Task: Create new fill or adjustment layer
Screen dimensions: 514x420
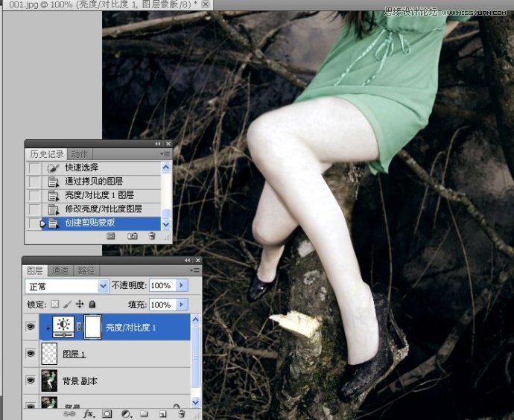Action: (x=126, y=414)
